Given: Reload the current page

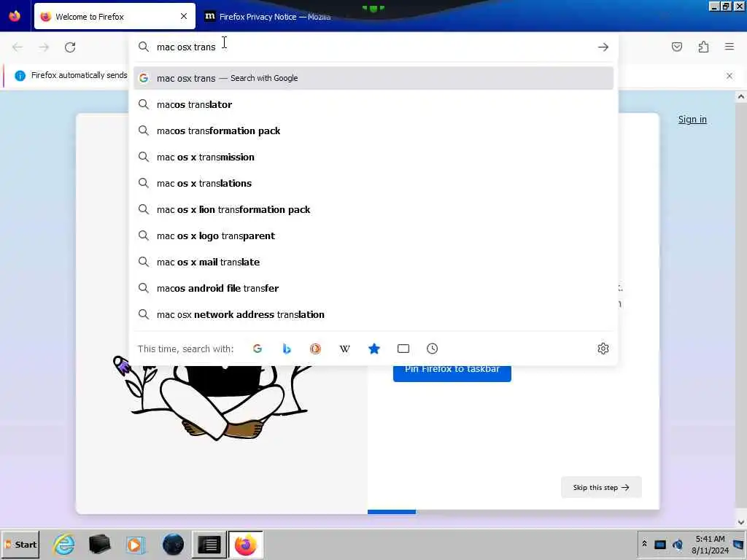Looking at the screenshot, I should point(70,47).
